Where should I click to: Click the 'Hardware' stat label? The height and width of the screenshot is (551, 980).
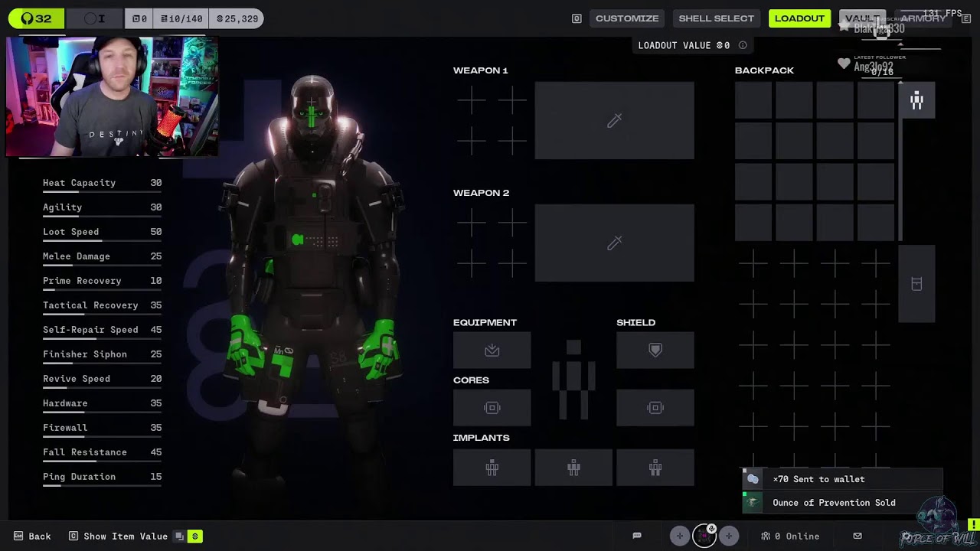(65, 403)
